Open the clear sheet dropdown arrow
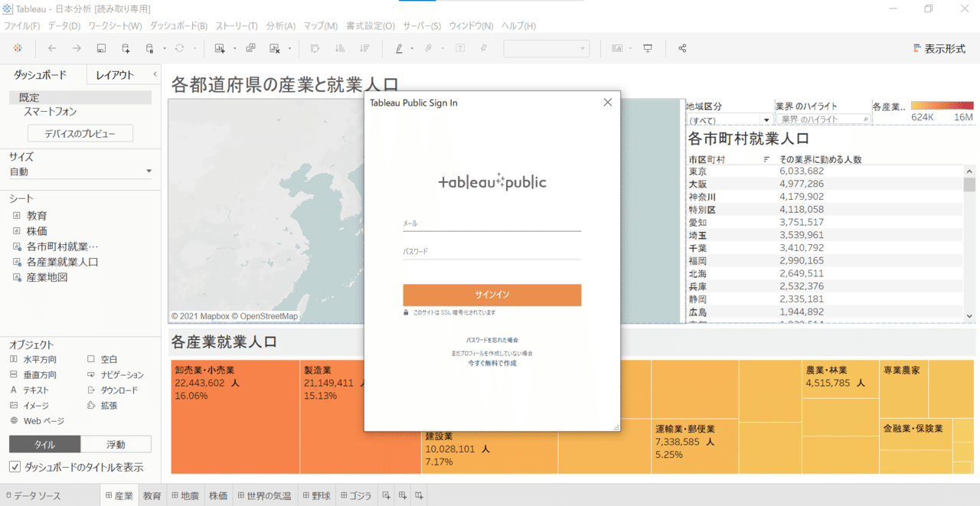 click(x=289, y=48)
